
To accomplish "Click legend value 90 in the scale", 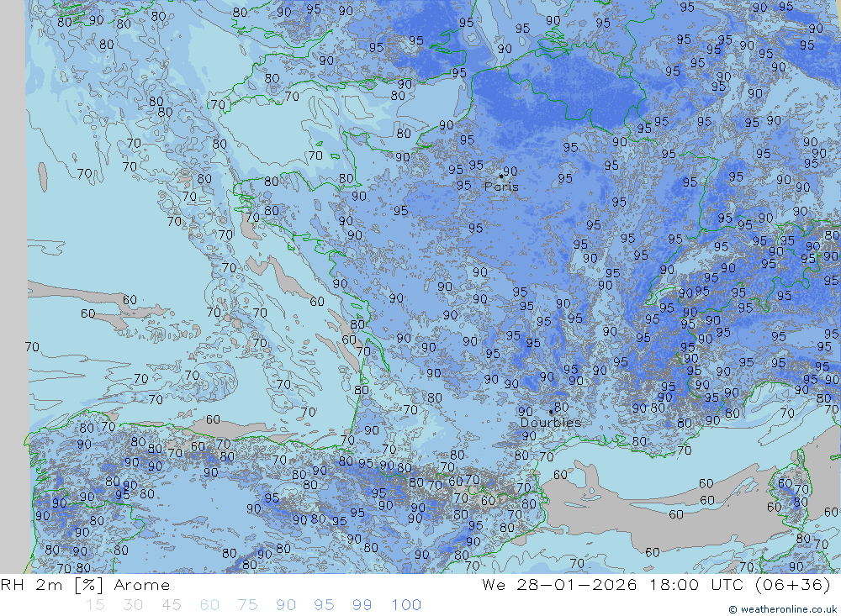I will 286,605.
